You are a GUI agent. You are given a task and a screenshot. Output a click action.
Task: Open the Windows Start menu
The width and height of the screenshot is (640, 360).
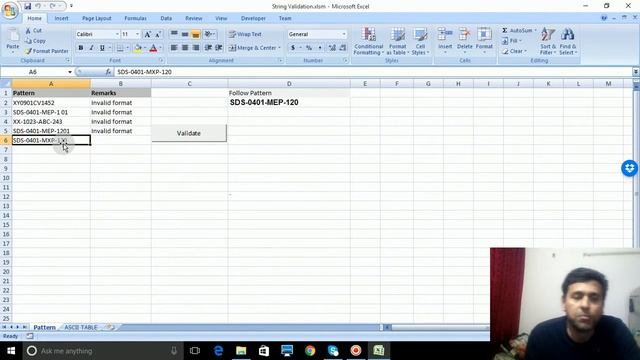coord(11,351)
